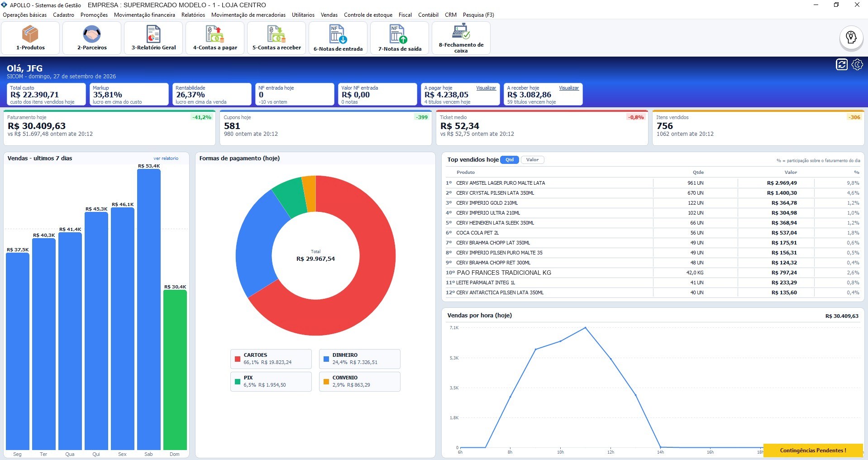
Task: Switch Top vendidos to Qtd view
Action: coord(510,160)
